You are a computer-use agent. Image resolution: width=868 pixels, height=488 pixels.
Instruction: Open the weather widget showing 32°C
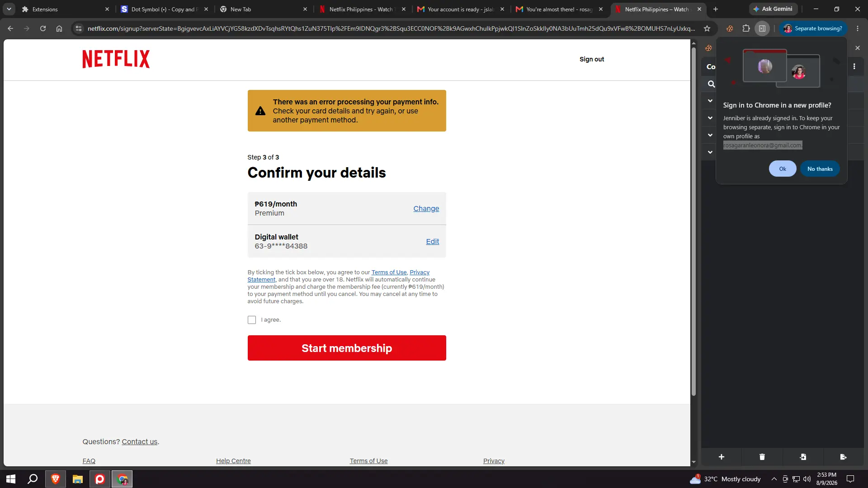[725, 479]
